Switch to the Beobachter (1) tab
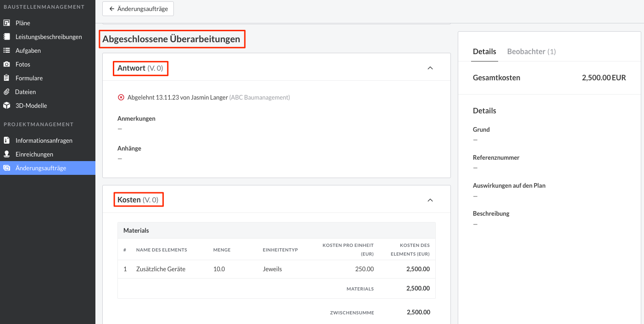The height and width of the screenshot is (324, 644). 532,51
